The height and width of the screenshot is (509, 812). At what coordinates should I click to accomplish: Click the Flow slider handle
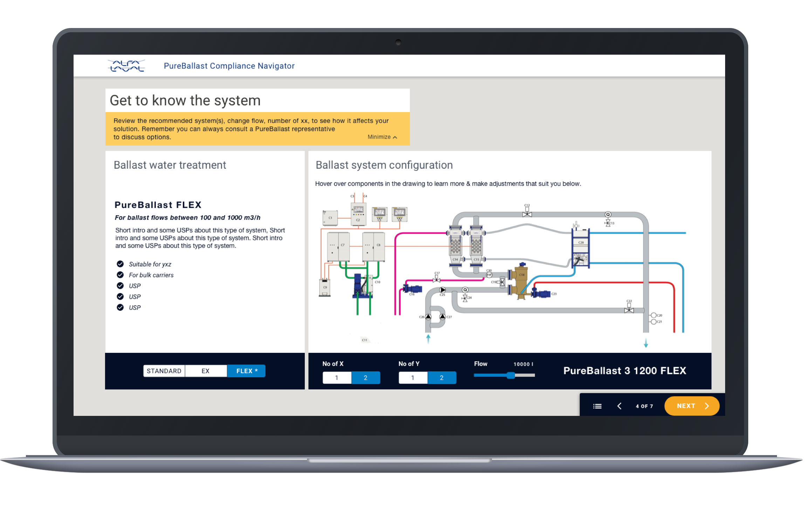click(511, 376)
